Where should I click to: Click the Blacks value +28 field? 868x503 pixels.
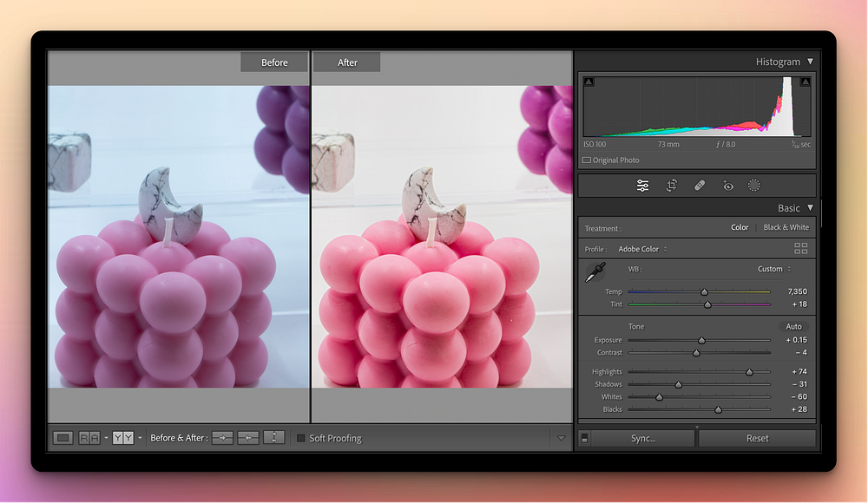799,409
